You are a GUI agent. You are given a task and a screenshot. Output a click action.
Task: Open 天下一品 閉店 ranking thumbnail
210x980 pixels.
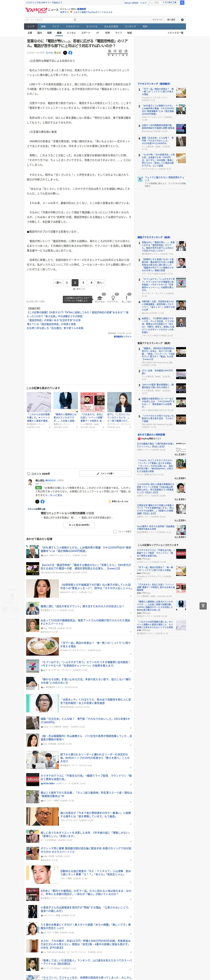pos(181,92)
